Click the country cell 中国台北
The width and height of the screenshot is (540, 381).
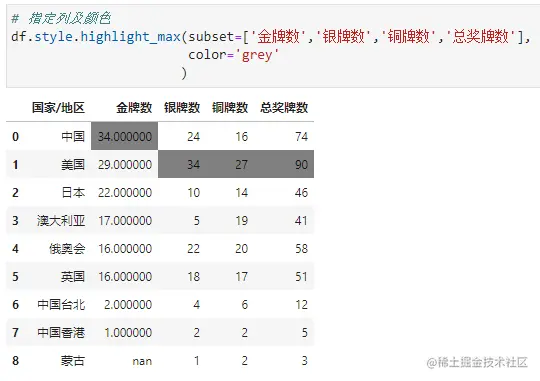[x=61, y=305]
